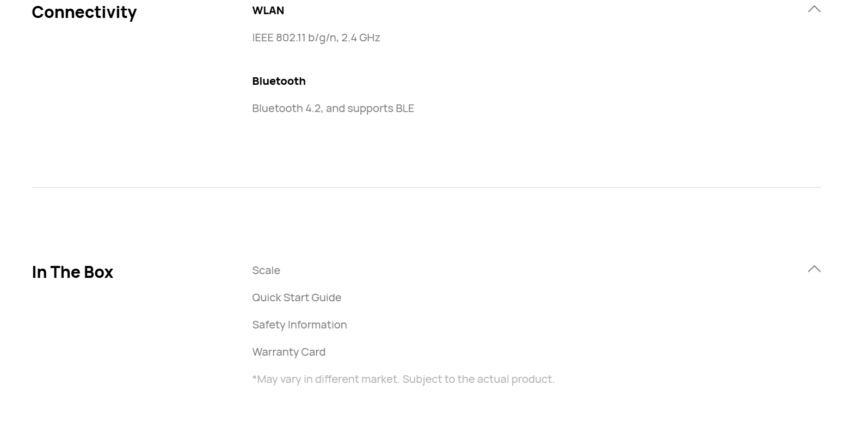
Task: Select the IEEE 802.11 b/g/n text
Action: pos(294,38)
